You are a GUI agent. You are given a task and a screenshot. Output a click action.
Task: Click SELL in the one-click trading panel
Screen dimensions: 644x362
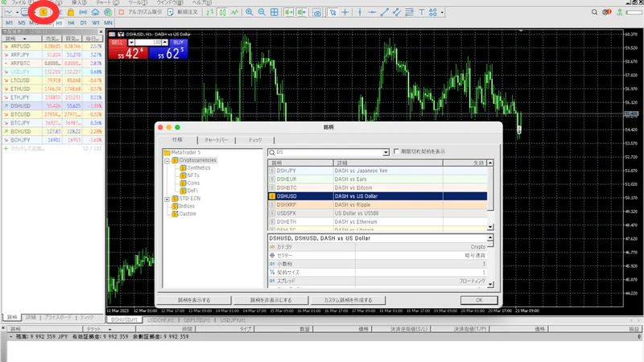(128, 50)
